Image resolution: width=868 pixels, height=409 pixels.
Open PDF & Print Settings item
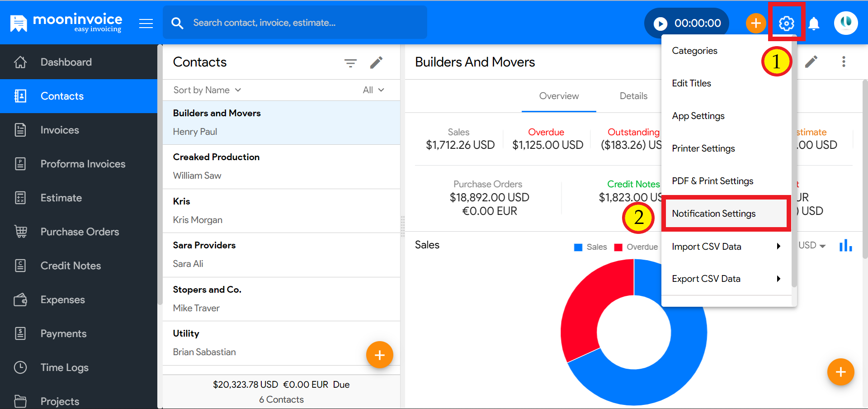click(x=726, y=181)
